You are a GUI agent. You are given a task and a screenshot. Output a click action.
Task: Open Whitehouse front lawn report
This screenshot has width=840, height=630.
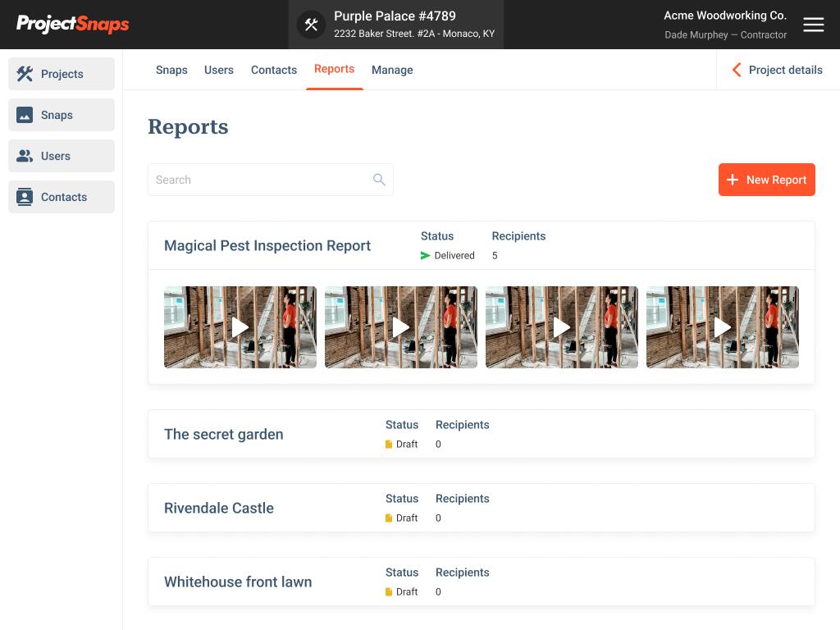click(238, 582)
